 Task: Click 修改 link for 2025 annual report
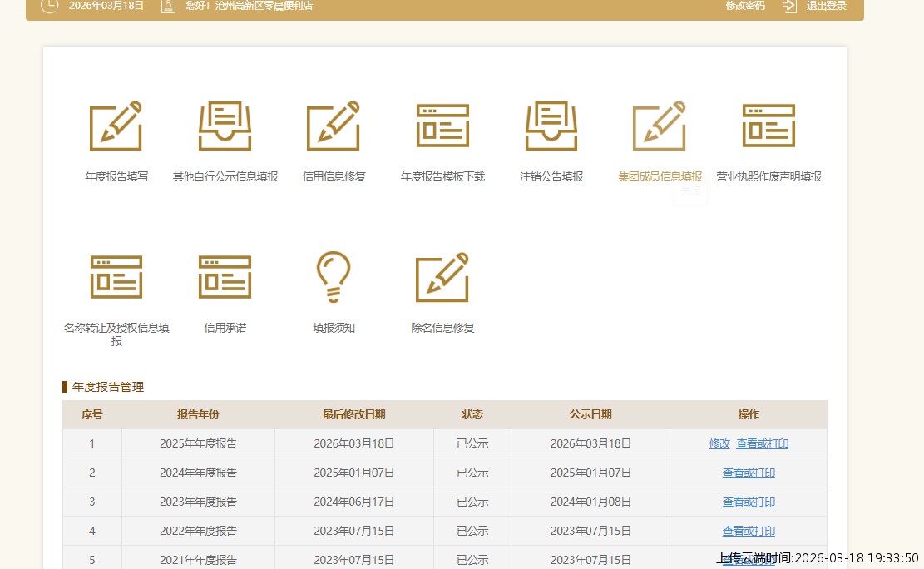[x=719, y=444]
